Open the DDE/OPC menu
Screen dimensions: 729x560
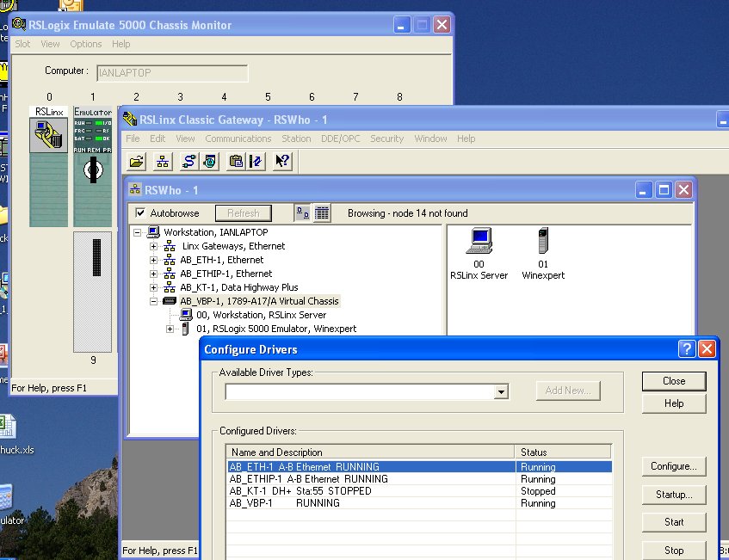click(340, 138)
